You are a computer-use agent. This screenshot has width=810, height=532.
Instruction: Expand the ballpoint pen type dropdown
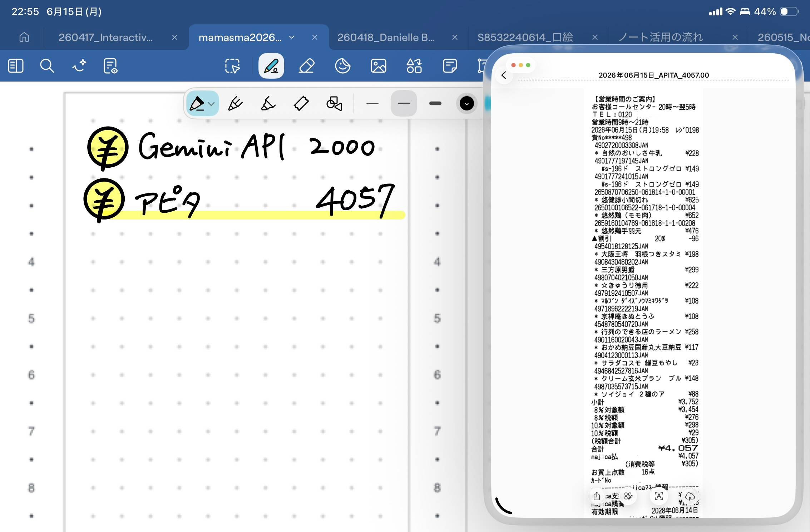click(x=211, y=104)
